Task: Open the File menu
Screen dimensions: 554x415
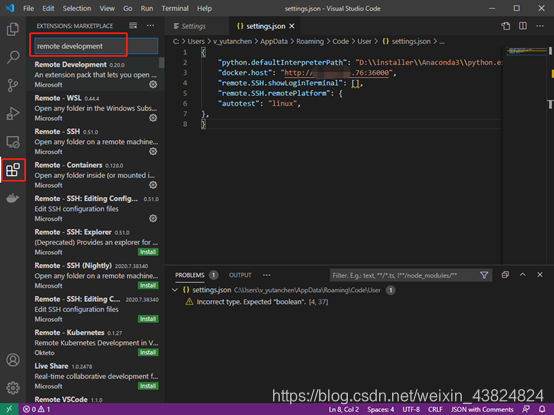Action: pyautogui.click(x=28, y=8)
